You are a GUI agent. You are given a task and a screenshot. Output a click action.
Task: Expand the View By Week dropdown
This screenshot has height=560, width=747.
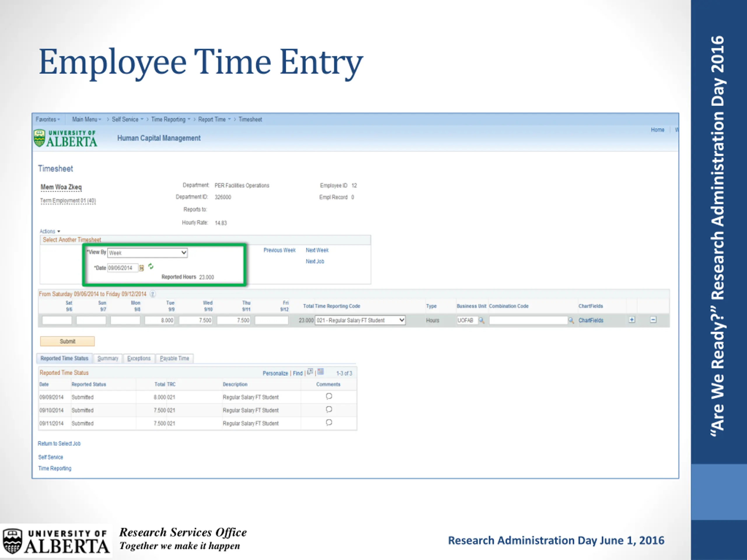[x=148, y=253]
